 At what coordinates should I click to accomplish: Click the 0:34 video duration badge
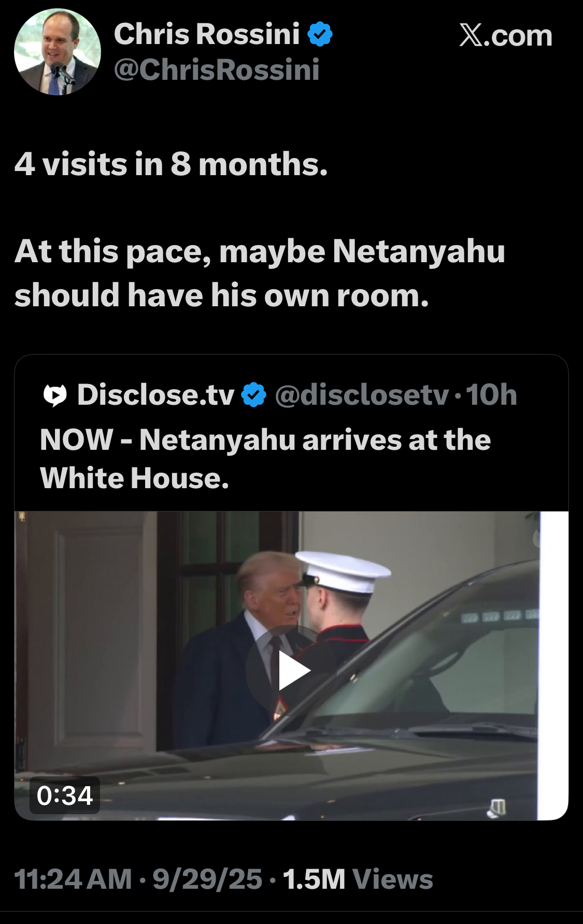[x=65, y=795]
